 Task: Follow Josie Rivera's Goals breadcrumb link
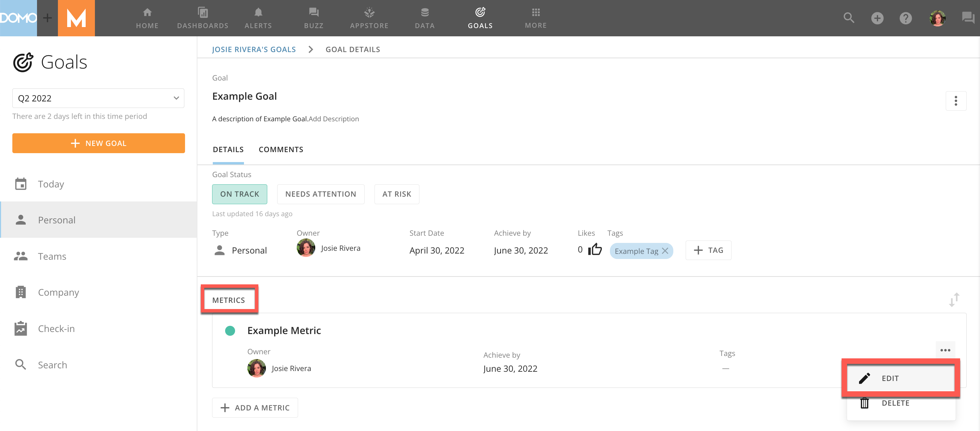(x=253, y=49)
